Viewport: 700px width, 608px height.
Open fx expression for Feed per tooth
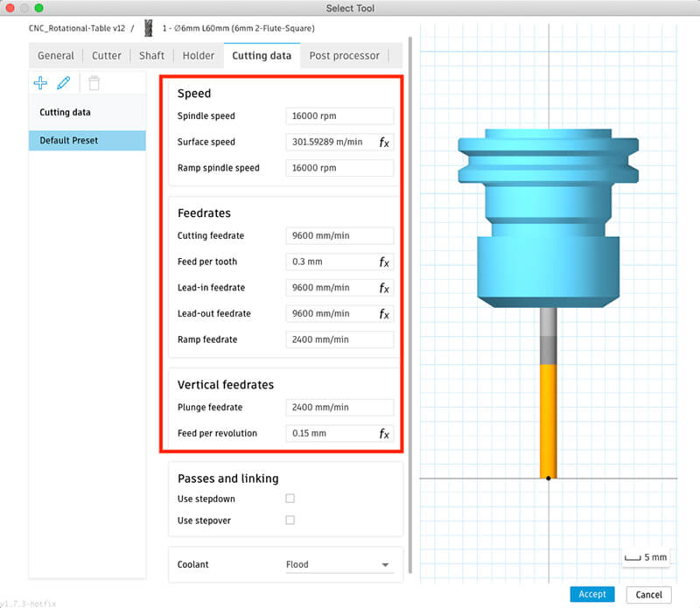(x=384, y=262)
